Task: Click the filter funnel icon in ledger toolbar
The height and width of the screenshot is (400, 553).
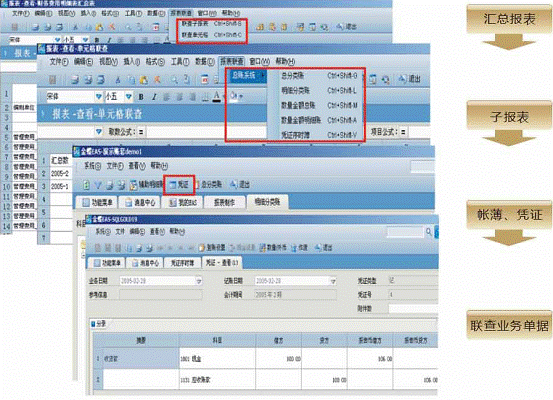Action: click(x=98, y=184)
